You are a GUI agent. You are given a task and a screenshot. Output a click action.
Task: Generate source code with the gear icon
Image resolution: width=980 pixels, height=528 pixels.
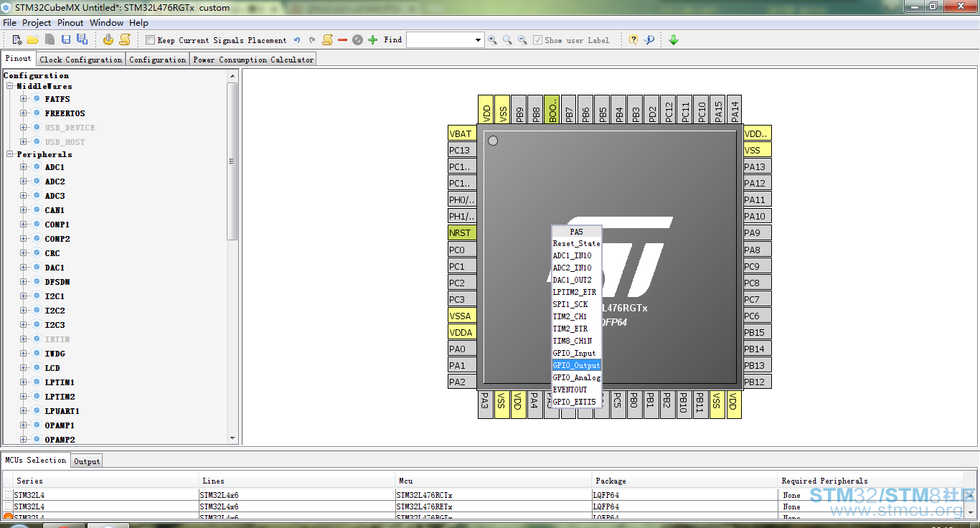[108, 40]
